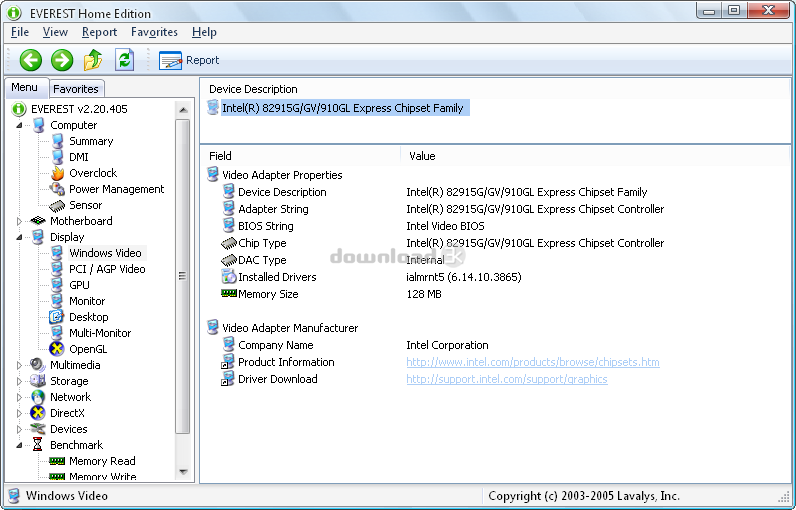Click the Overclock flame icon in tree
Image resolution: width=796 pixels, height=510 pixels.
pos(58,173)
